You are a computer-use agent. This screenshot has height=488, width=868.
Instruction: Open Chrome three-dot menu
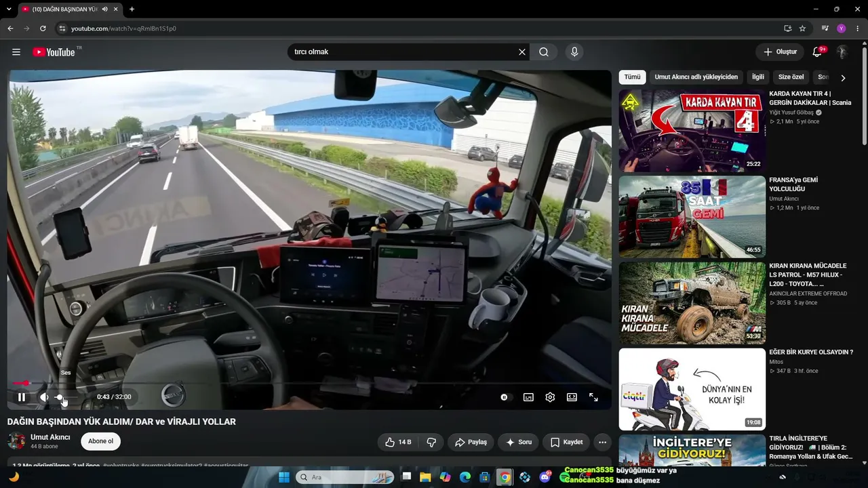pos(857,28)
